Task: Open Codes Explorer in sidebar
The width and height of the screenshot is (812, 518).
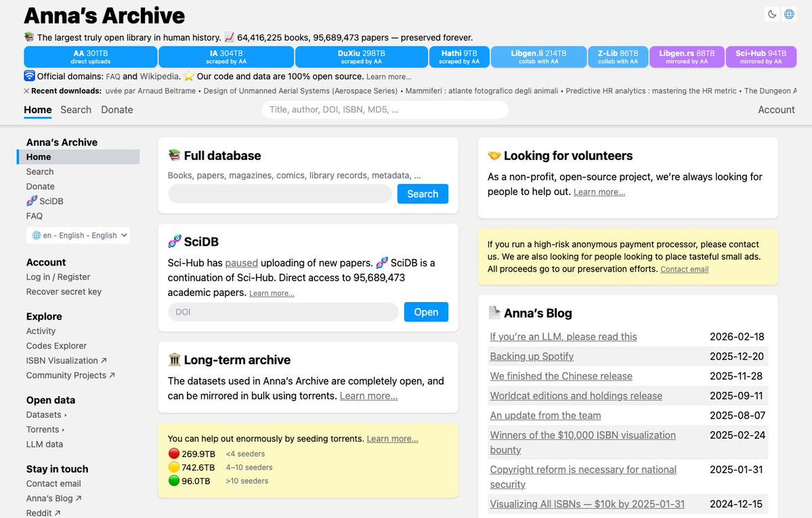Action: pos(56,345)
